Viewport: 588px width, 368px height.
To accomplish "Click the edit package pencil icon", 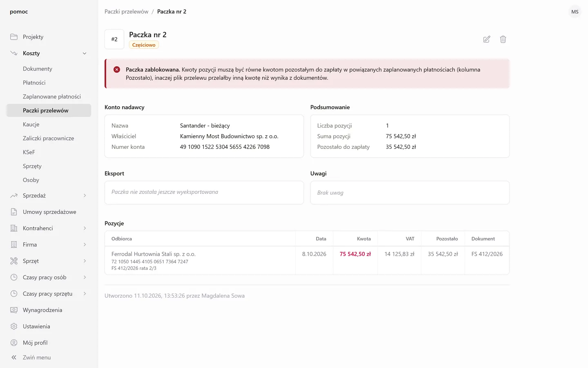I will click(487, 39).
